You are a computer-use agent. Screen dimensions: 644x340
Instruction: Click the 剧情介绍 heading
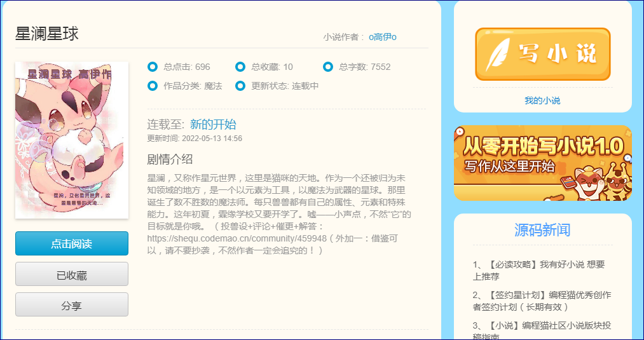click(x=170, y=160)
